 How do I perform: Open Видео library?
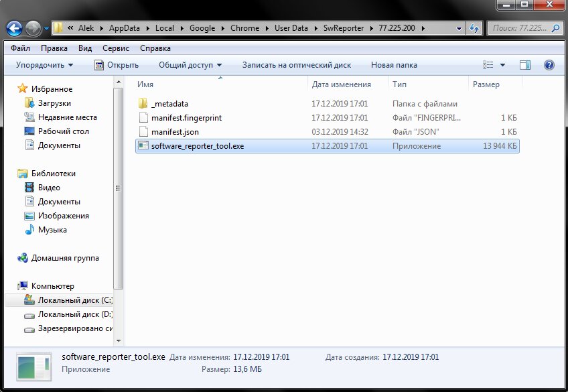(49, 188)
